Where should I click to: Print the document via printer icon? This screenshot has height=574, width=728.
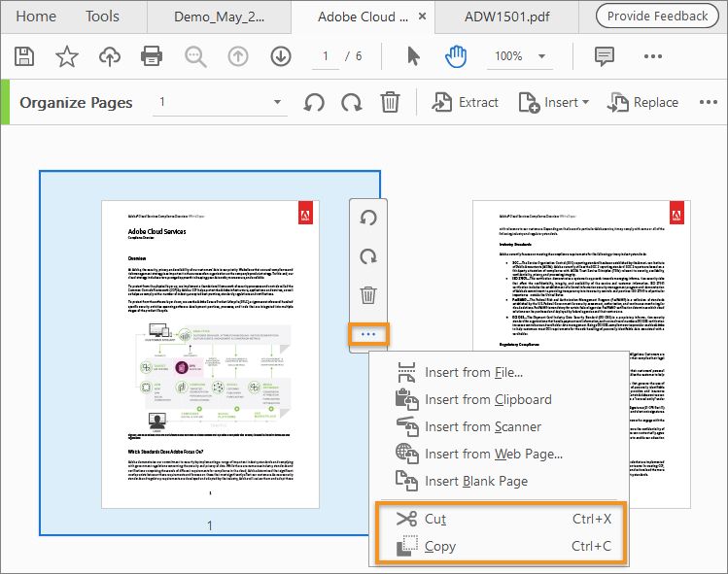tap(152, 56)
